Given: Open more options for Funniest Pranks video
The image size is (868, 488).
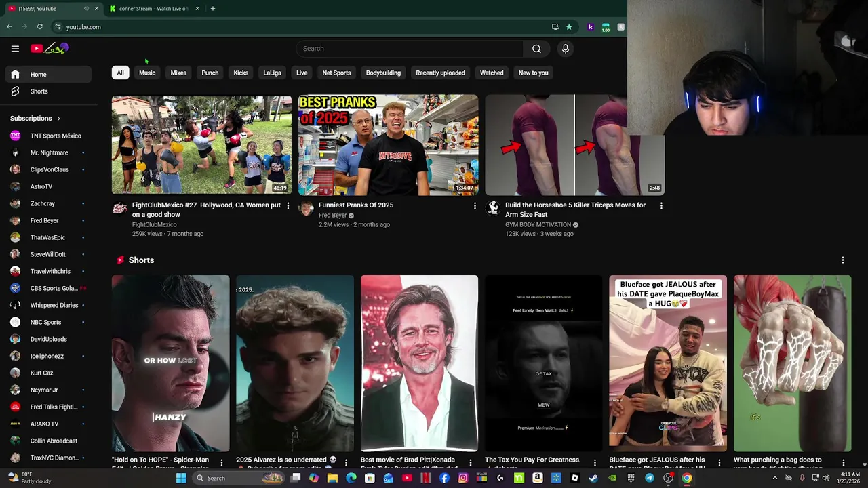Looking at the screenshot, I should click(475, 205).
